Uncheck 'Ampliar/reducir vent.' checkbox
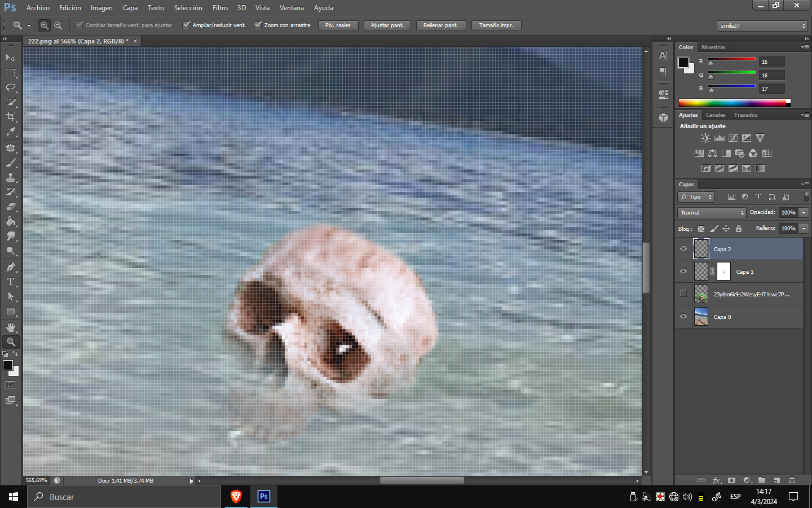The width and height of the screenshot is (812, 508). click(186, 25)
